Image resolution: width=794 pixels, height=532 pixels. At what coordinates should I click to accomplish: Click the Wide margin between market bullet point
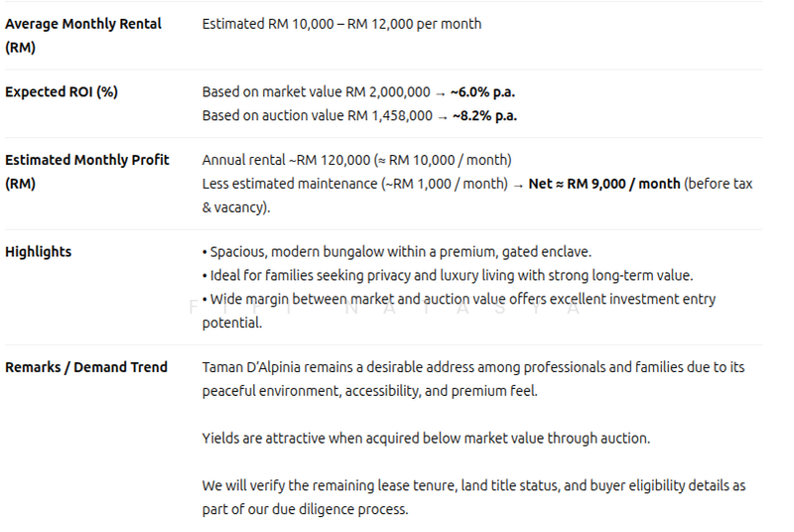pos(458,299)
